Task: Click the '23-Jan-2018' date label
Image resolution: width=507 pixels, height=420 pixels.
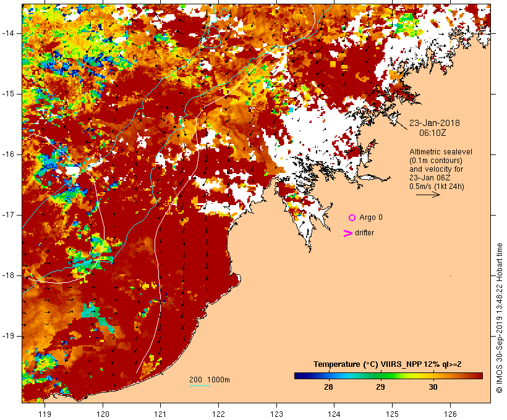Action: 435,123
